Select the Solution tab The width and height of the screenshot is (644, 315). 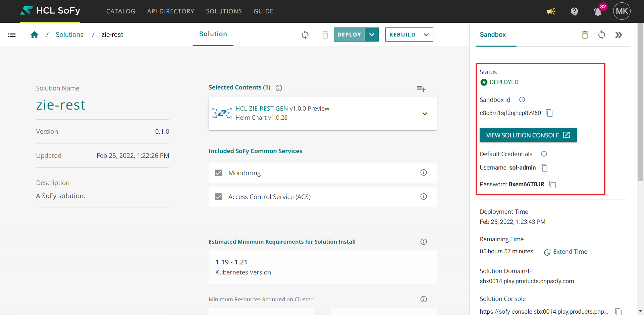pos(213,34)
